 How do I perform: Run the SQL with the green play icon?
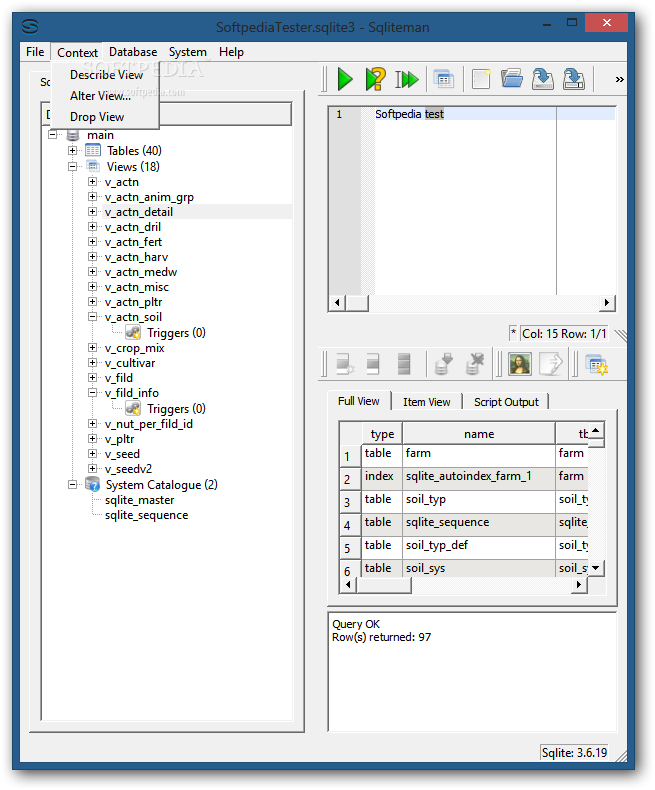click(345, 79)
